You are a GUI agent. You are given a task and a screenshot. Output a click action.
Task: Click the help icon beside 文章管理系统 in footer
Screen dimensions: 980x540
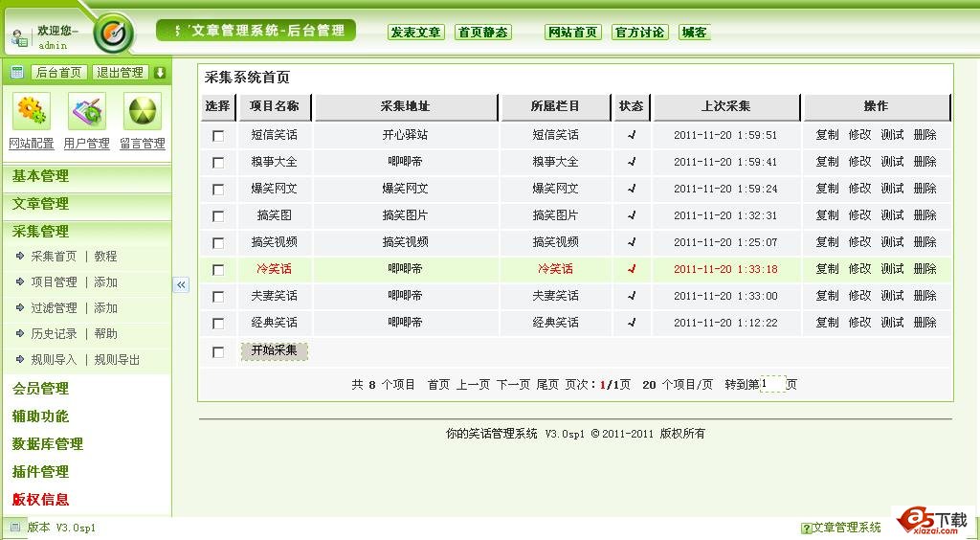[x=806, y=529]
